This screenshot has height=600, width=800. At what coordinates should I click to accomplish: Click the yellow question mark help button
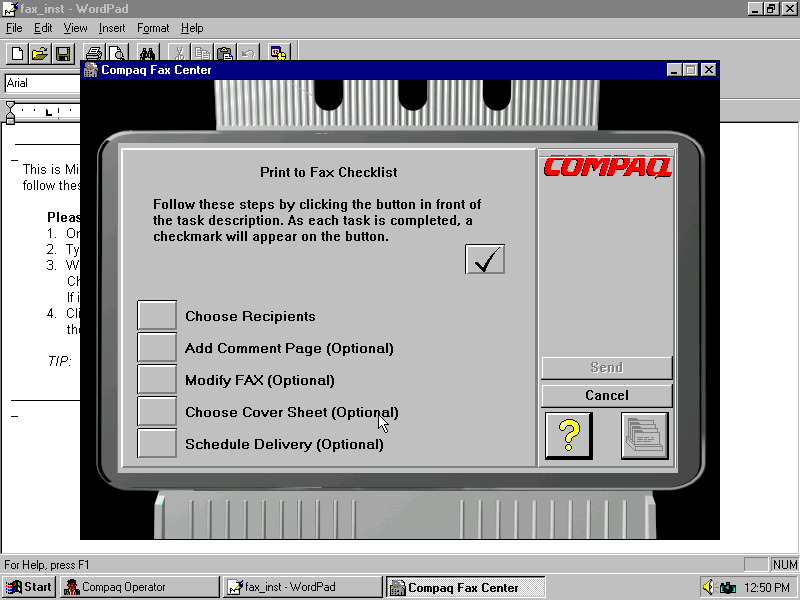(x=568, y=436)
